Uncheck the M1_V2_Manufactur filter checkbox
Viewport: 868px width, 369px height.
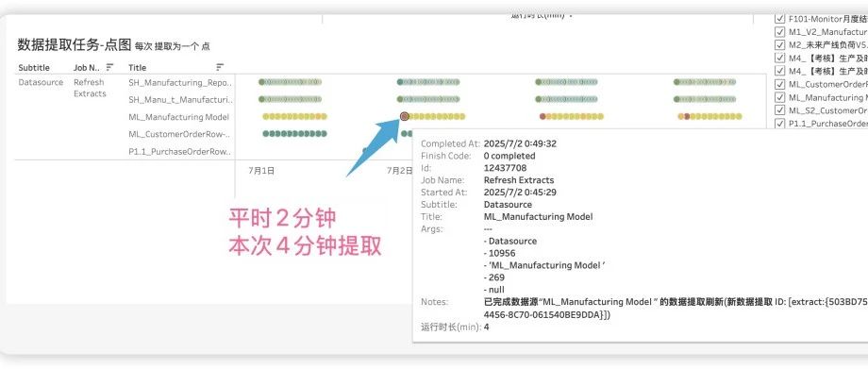pos(780,31)
